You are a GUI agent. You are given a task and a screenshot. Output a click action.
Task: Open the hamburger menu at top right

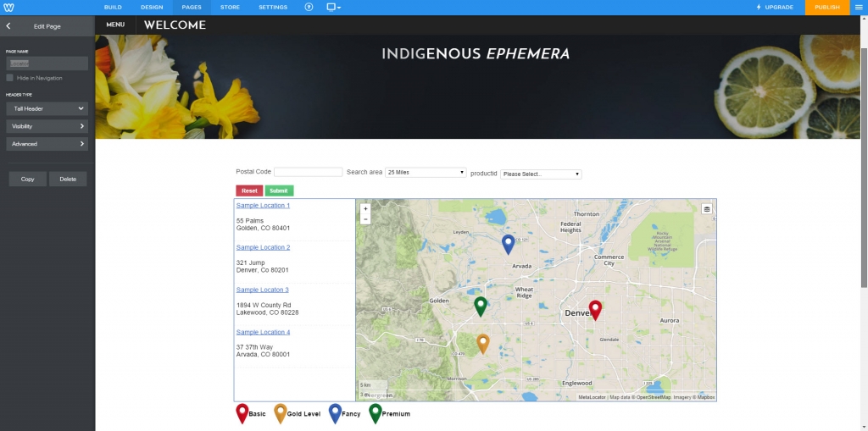[858, 7]
